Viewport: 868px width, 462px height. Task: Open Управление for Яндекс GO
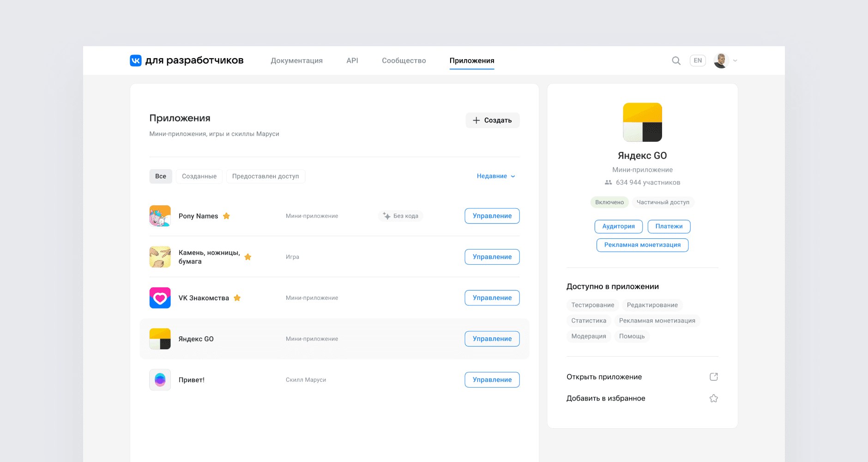point(492,339)
